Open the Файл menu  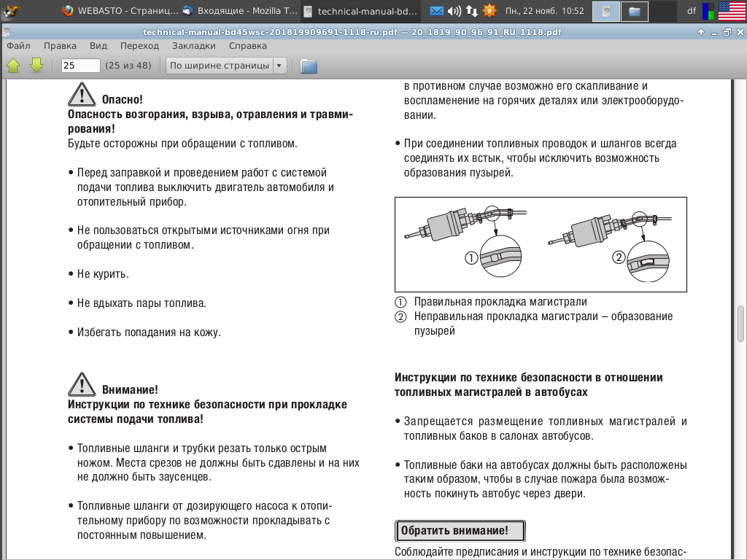click(18, 46)
